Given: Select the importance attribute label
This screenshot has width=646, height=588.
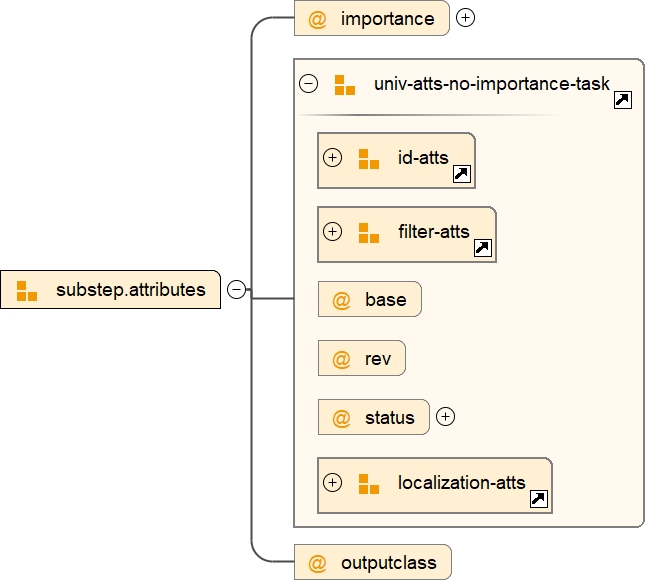Looking at the screenshot, I should [x=388, y=19].
